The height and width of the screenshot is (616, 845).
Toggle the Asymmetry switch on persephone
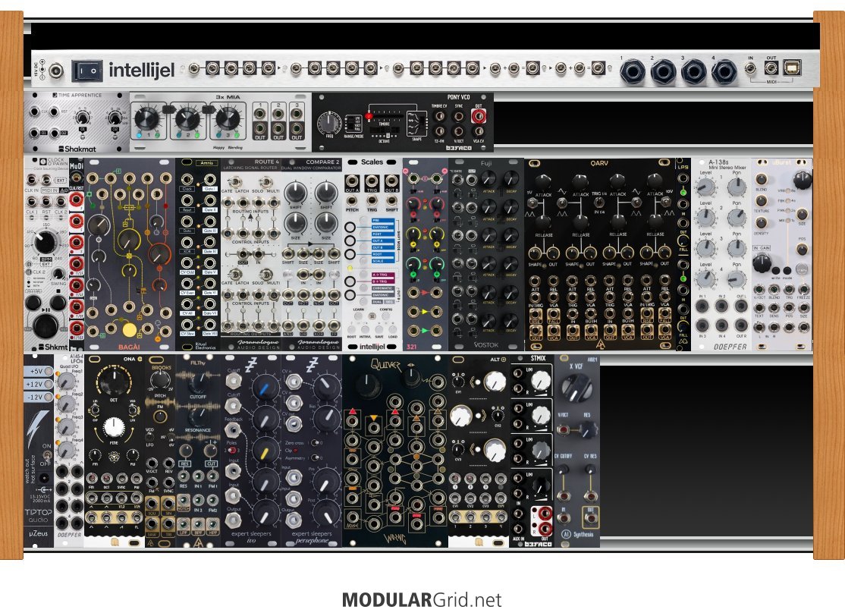click(x=316, y=458)
